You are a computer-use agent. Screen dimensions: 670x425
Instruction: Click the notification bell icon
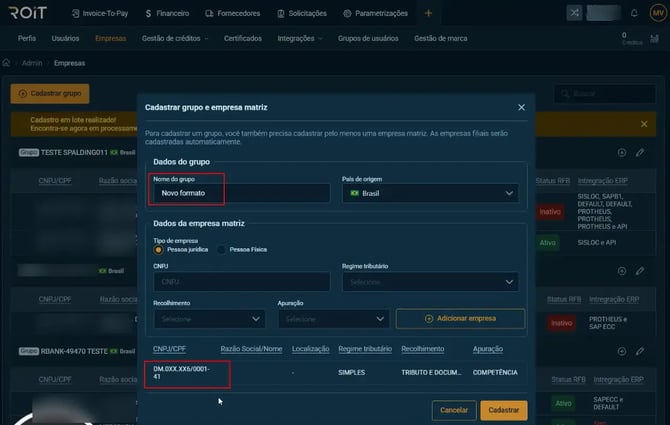pyautogui.click(x=634, y=14)
